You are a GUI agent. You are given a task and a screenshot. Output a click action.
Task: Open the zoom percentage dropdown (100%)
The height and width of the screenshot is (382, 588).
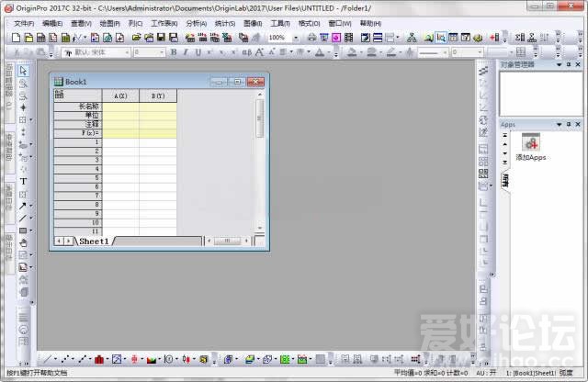296,38
